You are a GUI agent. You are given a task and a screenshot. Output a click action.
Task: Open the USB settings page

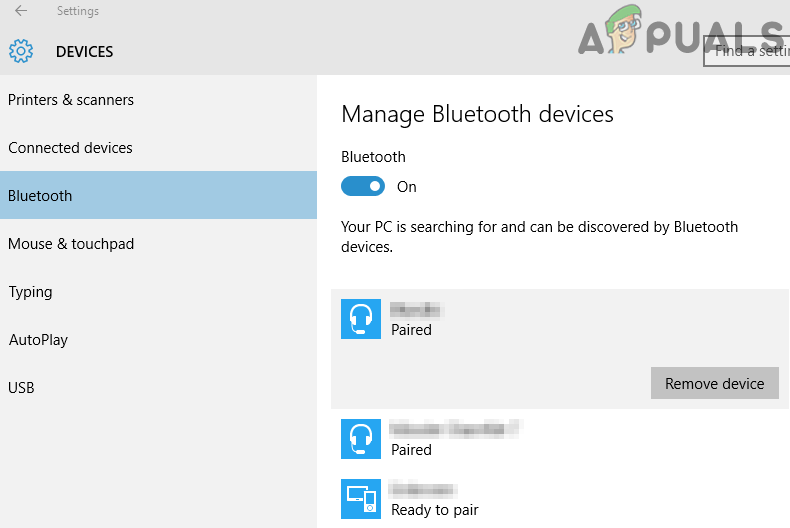(x=21, y=388)
